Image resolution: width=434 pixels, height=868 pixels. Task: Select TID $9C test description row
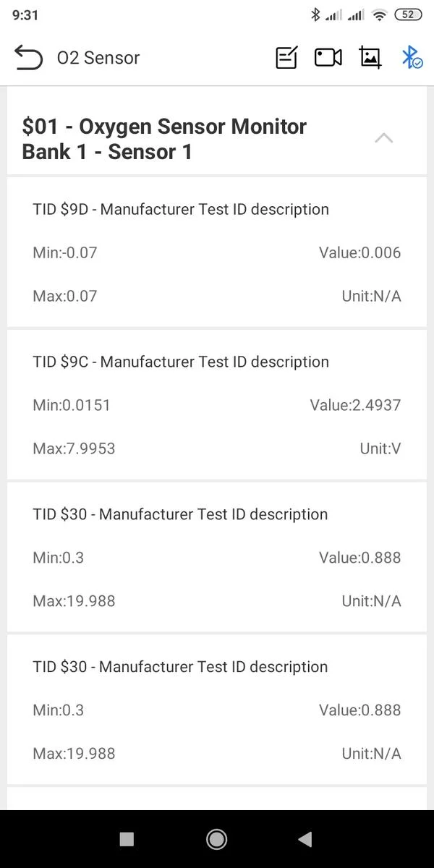181,362
